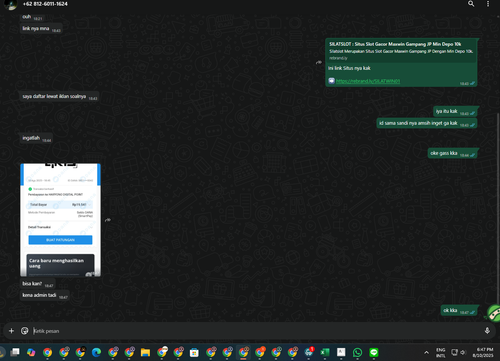Open the contact's profile picture
Viewport: 500px width, 361px height.
click(10, 4)
